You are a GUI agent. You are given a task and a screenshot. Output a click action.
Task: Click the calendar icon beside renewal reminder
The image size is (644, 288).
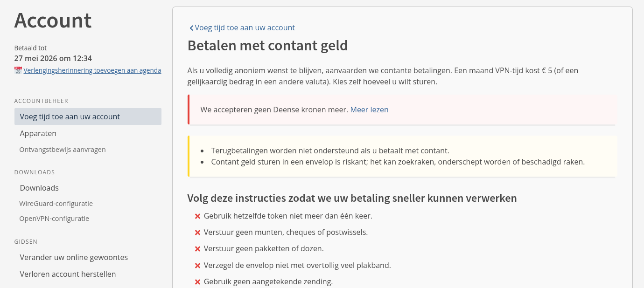18,70
